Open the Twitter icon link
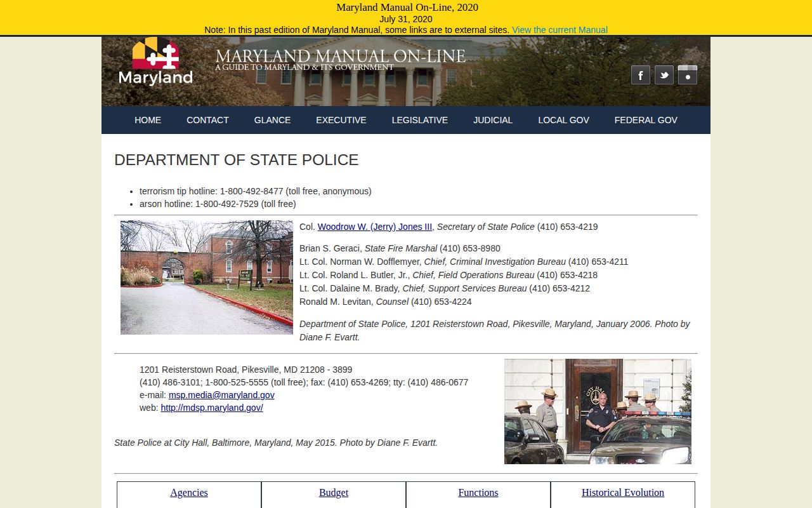This screenshot has height=508, width=812. pyautogui.click(x=664, y=75)
